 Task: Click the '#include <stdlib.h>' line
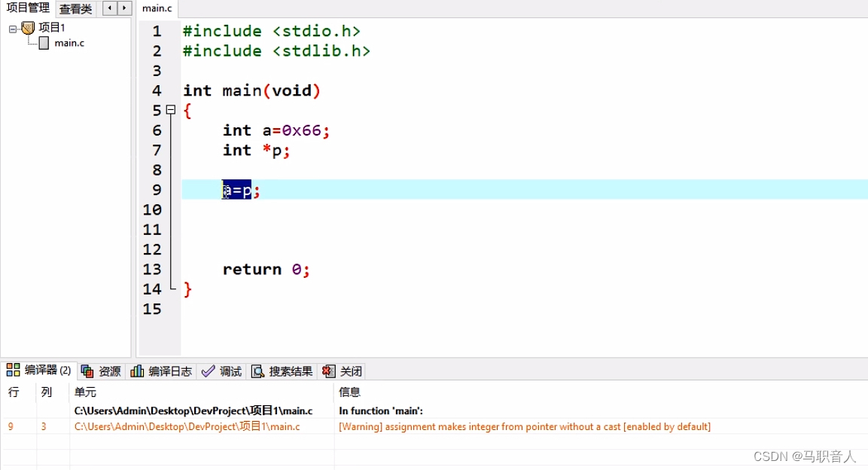pyautogui.click(x=276, y=51)
